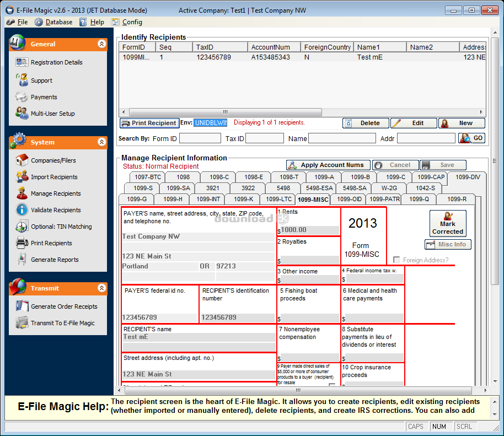Enable the Foreign Address checkbox
This screenshot has height=436, width=504.
coord(396,260)
